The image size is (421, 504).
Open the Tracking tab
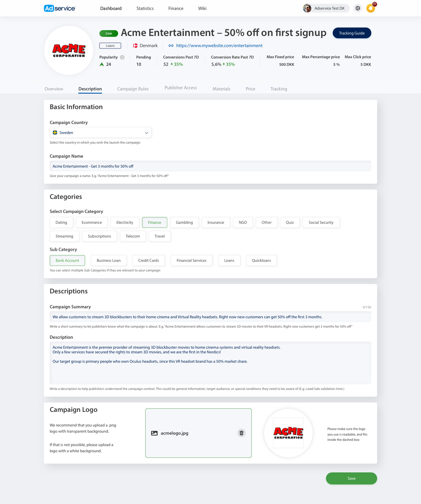click(279, 89)
